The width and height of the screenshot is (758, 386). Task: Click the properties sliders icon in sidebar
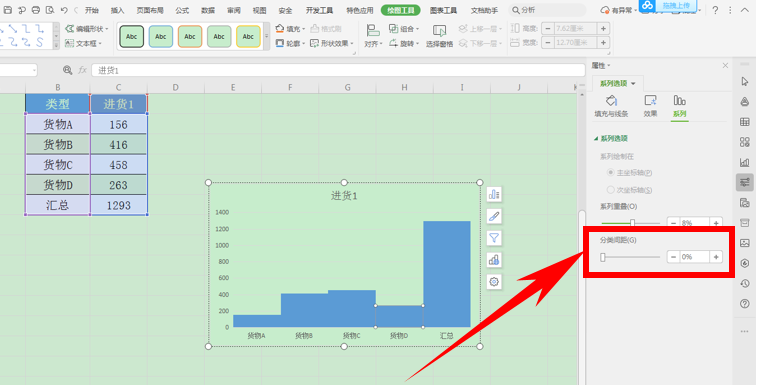744,182
